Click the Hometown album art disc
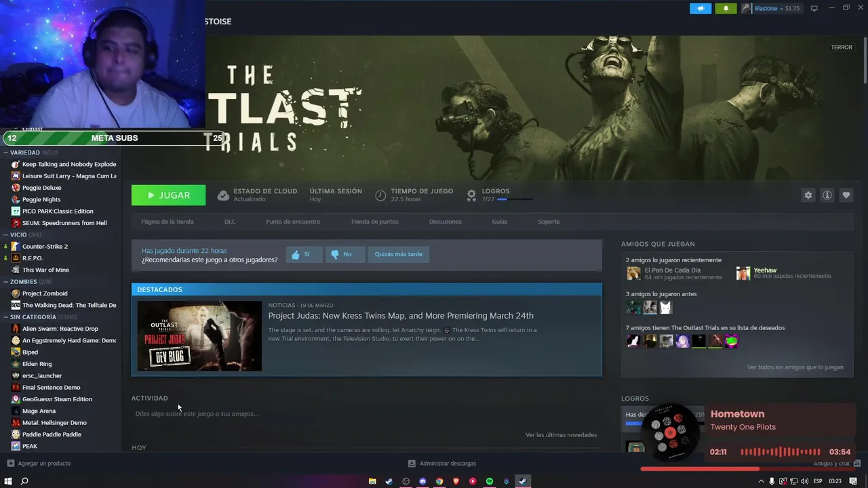The image size is (868, 488). tap(670, 432)
